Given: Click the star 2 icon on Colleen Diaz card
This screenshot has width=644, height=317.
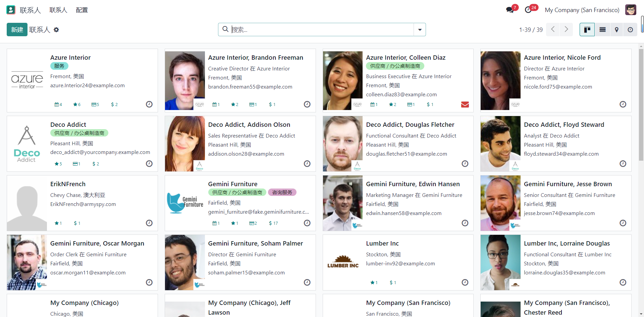Looking at the screenshot, I should tap(393, 105).
